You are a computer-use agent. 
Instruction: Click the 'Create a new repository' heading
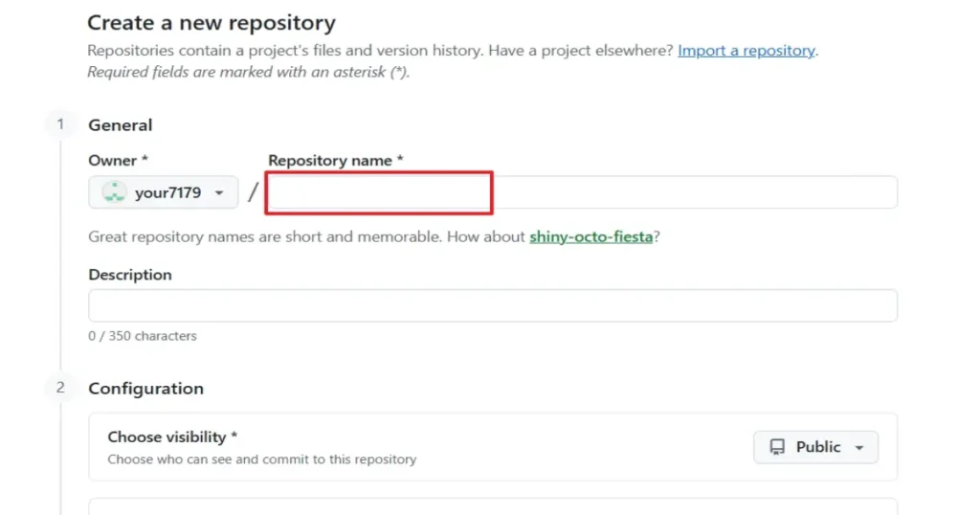tap(212, 23)
